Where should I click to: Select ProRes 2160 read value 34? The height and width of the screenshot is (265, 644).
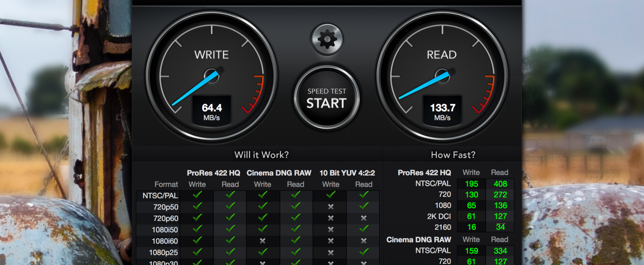[500, 227]
